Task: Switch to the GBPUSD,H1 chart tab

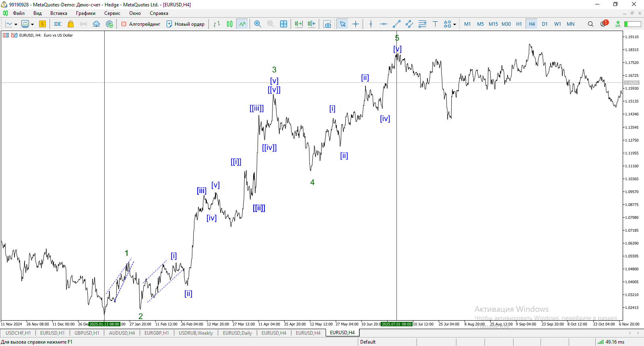Action: click(x=87, y=333)
